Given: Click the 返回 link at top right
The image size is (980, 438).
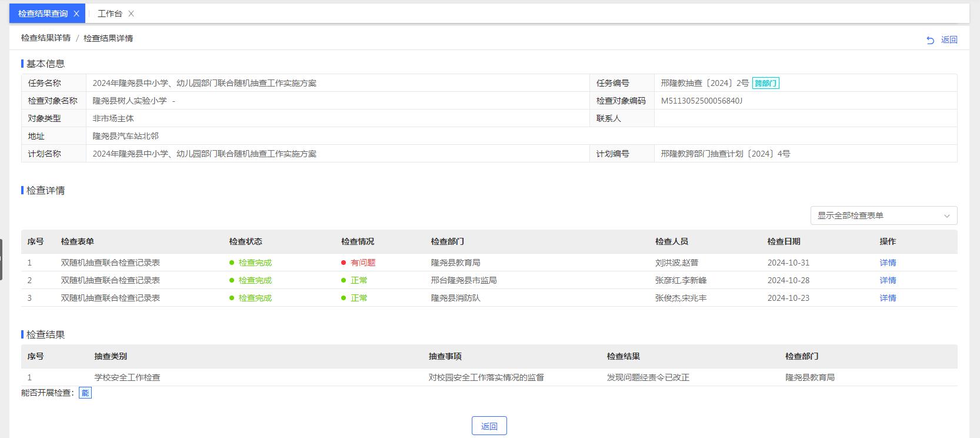Looking at the screenshot, I should (x=949, y=40).
